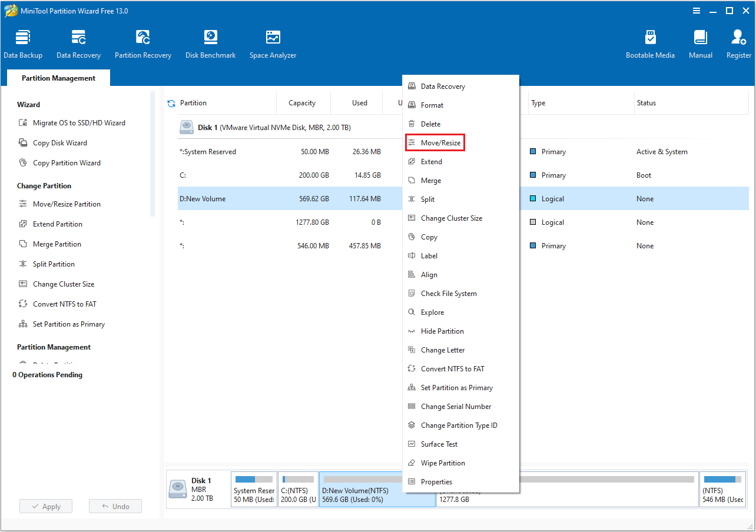Click the "Active & System" status cell
The width and height of the screenshot is (756, 532).
pos(662,152)
